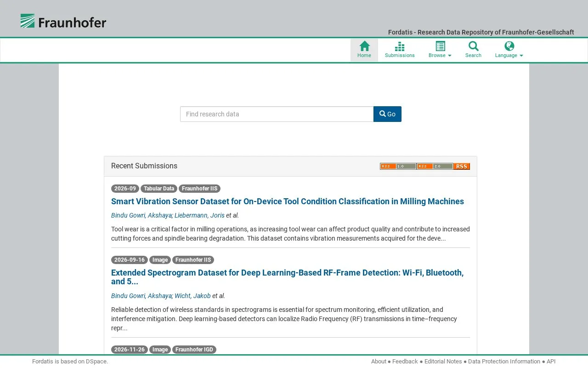This screenshot has width=588, height=368.
Task: Click the Fordatis Research Data Repository header text
Action: 481,32
